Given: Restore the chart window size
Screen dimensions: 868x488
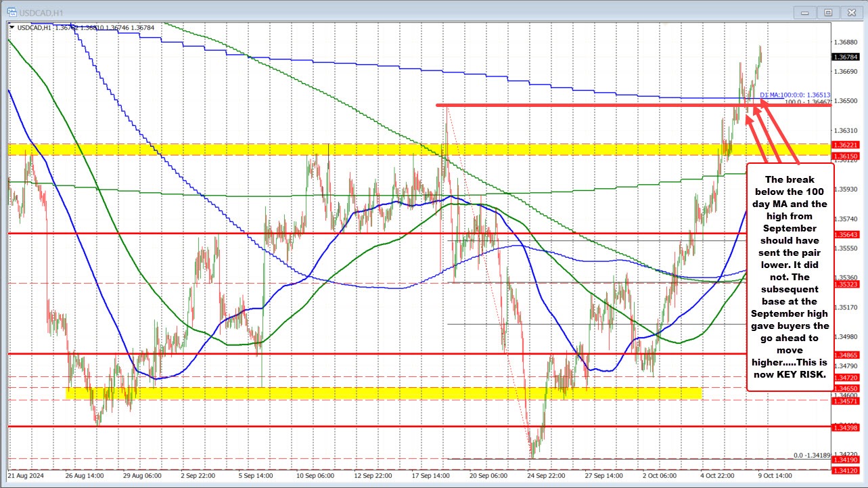Looking at the screenshot, I should [827, 12].
